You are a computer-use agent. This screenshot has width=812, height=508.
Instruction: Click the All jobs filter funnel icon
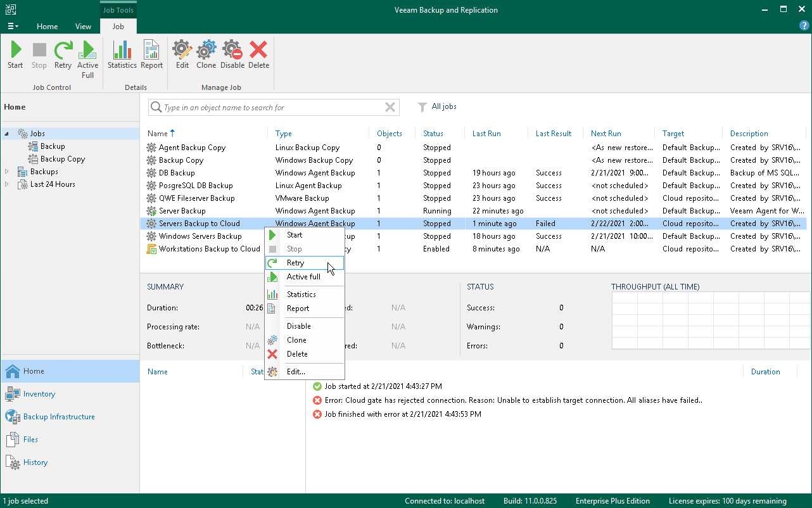click(422, 107)
